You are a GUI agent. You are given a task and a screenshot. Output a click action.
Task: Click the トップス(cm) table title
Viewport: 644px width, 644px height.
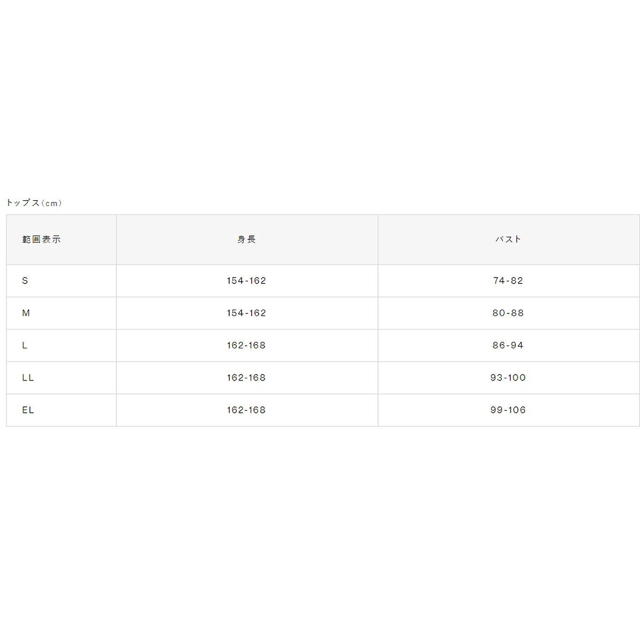(x=34, y=203)
